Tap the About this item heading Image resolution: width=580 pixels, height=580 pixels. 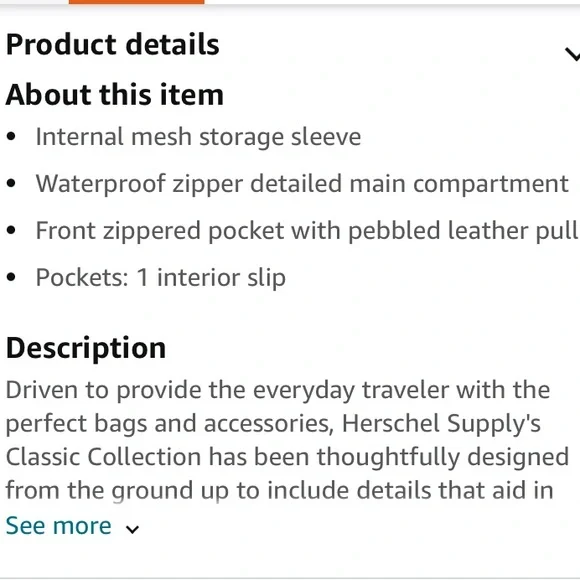pos(115,94)
